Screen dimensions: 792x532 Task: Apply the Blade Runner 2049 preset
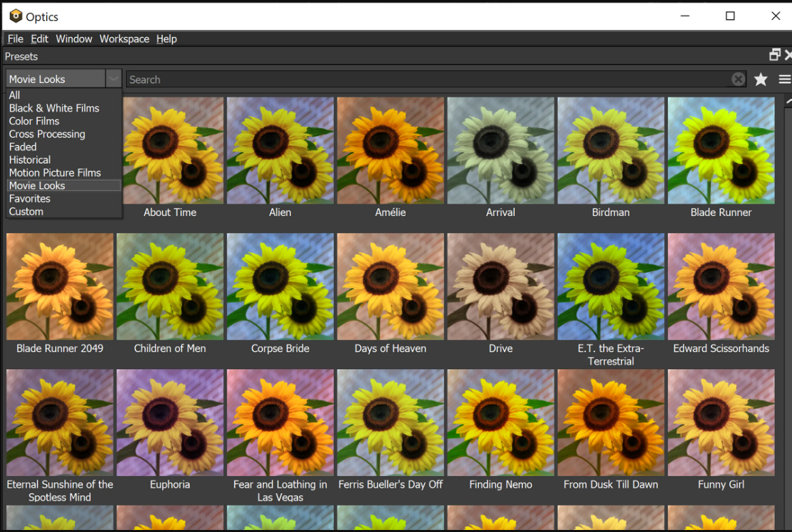point(60,287)
